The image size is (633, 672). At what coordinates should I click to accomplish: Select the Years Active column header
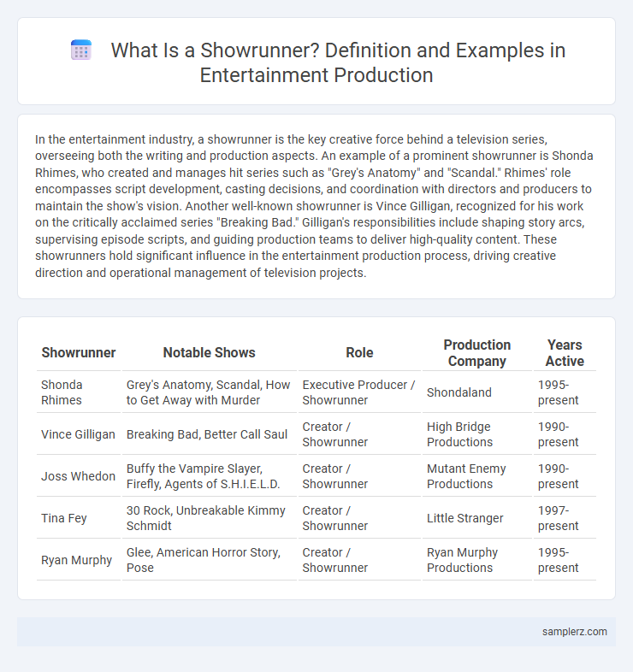[x=565, y=353]
